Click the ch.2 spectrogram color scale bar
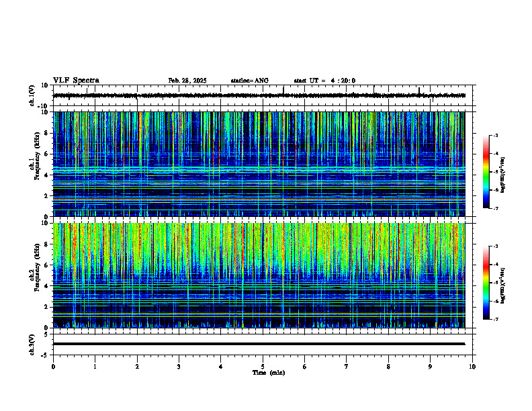This screenshot has height=411, width=532. pyautogui.click(x=486, y=283)
